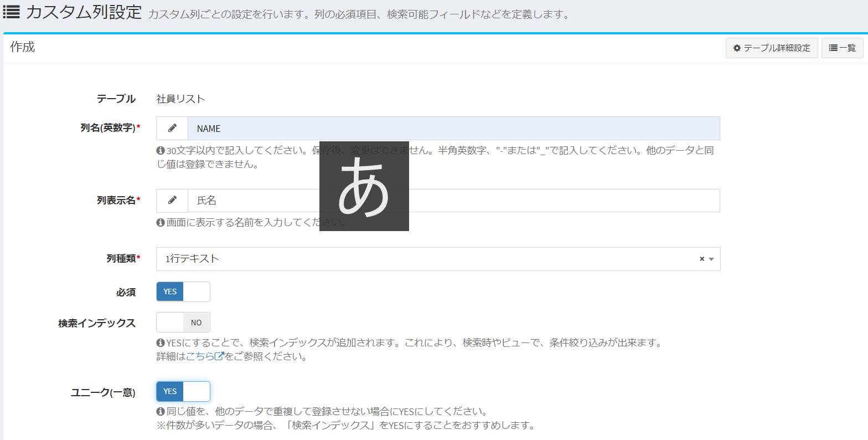The width and height of the screenshot is (868, 440).
Task: Click the 社員リスト table name text
Action: click(x=181, y=99)
